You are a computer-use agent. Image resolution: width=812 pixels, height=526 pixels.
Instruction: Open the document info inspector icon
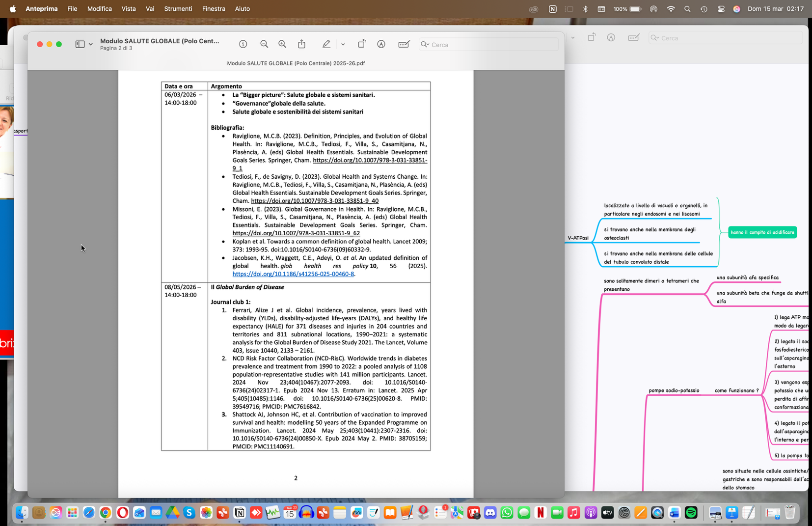click(x=243, y=44)
